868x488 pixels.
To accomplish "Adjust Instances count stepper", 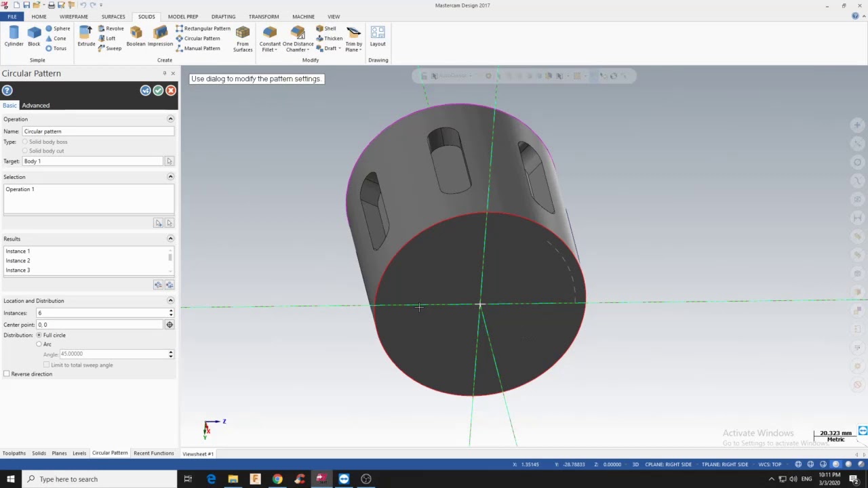I will click(x=171, y=313).
